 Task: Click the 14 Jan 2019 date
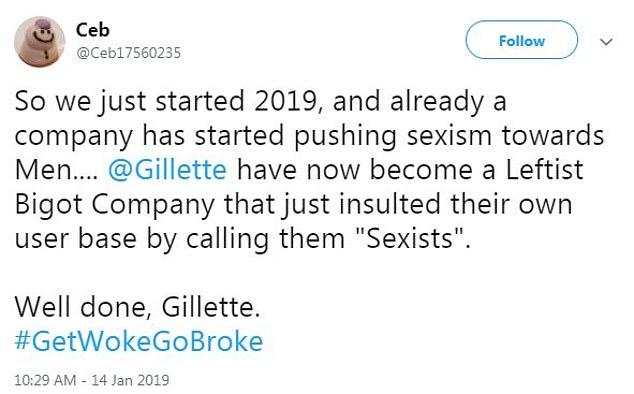(130, 380)
